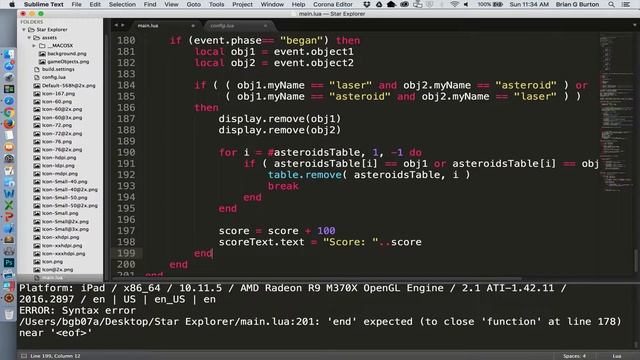Open Notification Center icon

[x=625, y=4]
